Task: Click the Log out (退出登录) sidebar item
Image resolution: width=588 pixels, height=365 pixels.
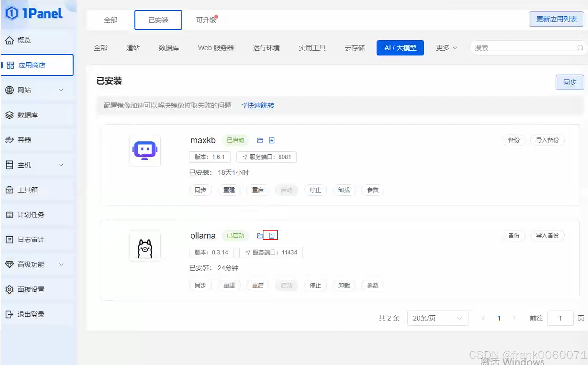Action: click(31, 314)
